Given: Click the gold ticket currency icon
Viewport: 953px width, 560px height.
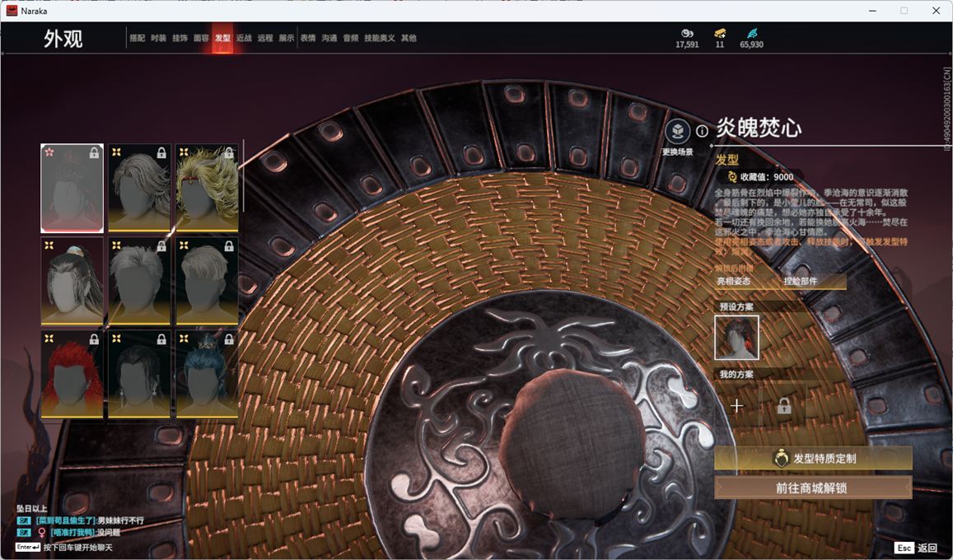Looking at the screenshot, I should (x=720, y=33).
